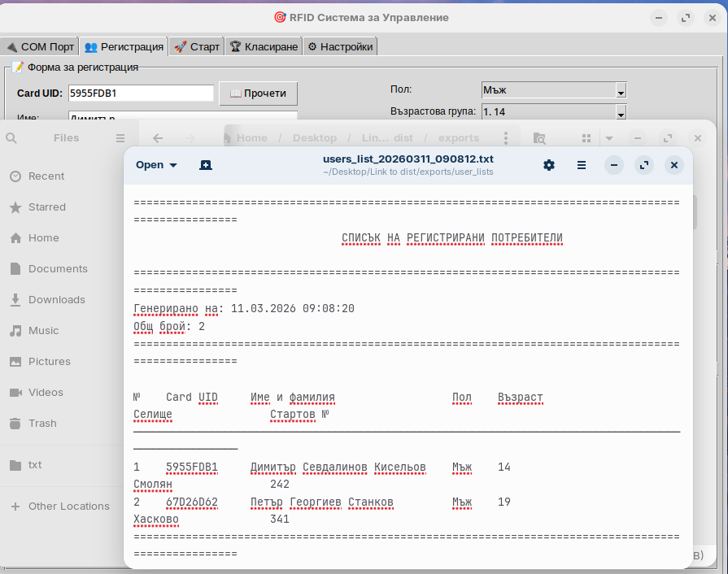Open the text editor settings gear
728x574 pixels.
[549, 165]
